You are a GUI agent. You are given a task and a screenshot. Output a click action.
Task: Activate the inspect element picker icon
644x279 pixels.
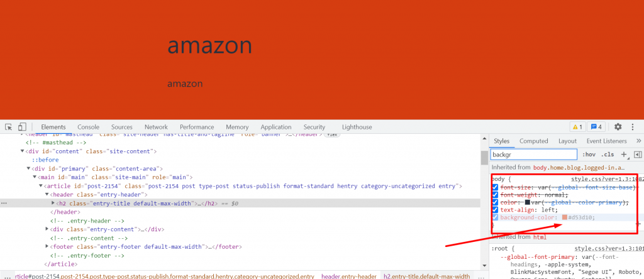pos(8,127)
